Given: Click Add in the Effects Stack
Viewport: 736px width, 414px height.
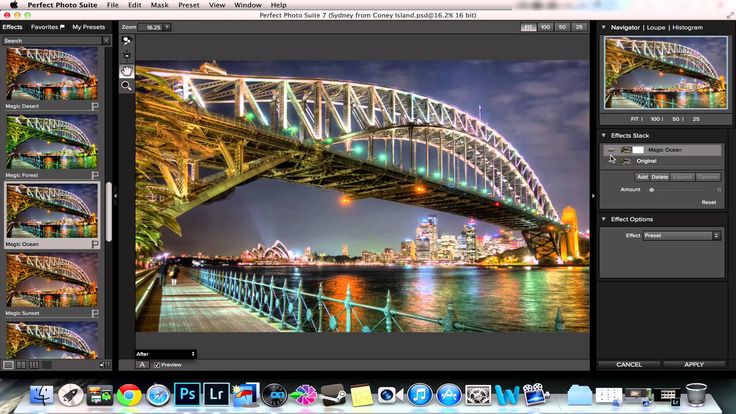Looking at the screenshot, I should [x=642, y=177].
